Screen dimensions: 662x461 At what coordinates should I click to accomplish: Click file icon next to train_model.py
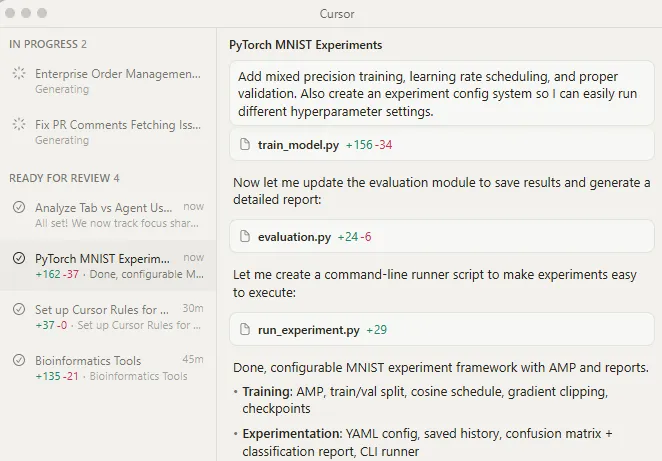tap(245, 145)
